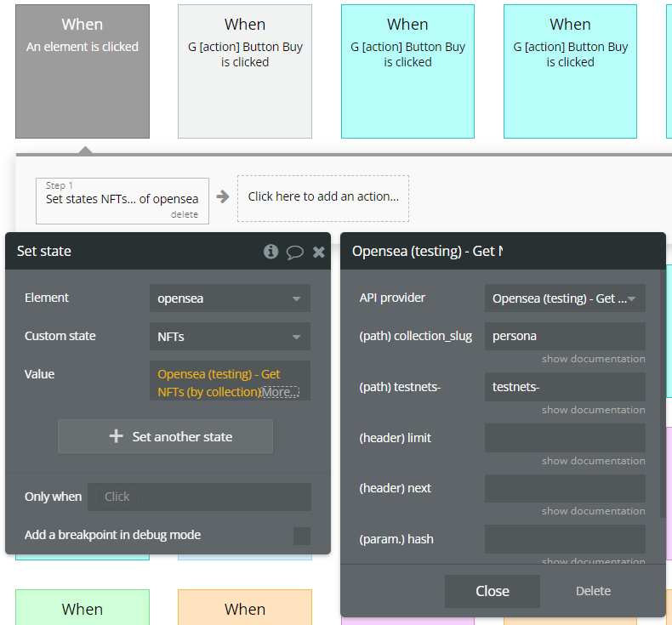Show documentation for header next

click(593, 511)
